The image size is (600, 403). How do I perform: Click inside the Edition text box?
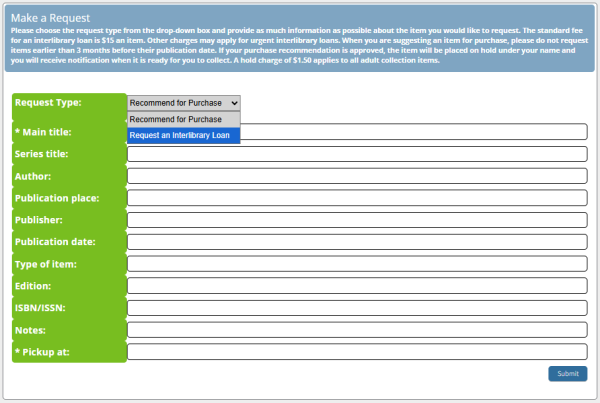(x=356, y=286)
